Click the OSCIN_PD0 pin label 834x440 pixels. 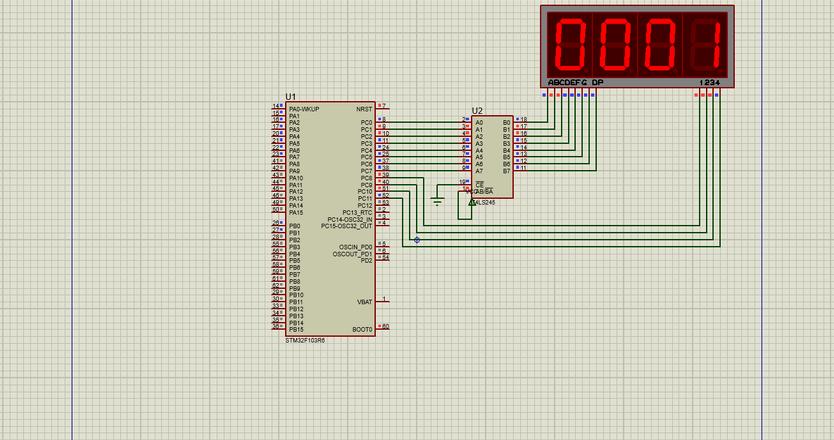356,247
